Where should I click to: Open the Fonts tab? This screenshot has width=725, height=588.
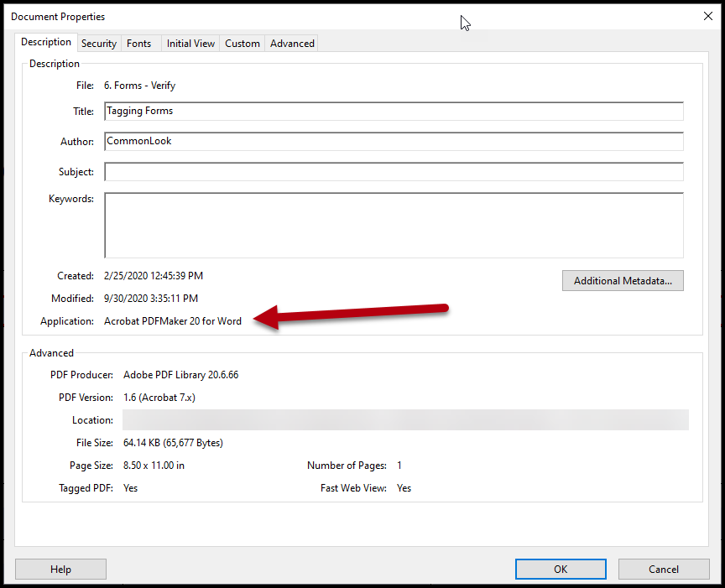(x=139, y=44)
